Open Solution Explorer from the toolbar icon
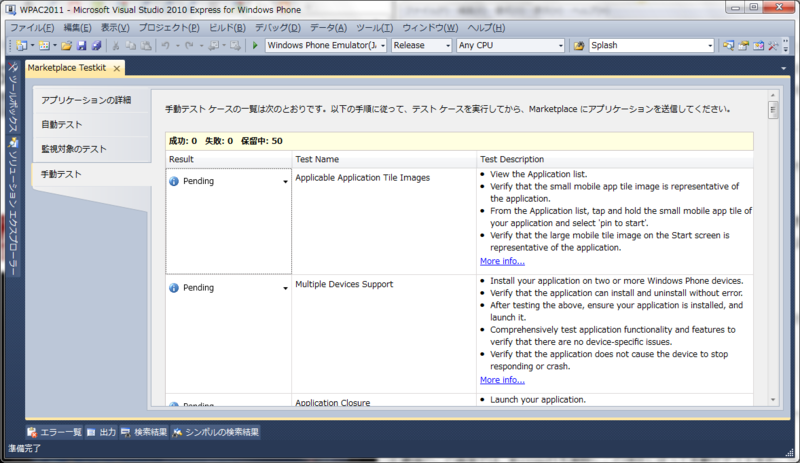 (x=729, y=45)
